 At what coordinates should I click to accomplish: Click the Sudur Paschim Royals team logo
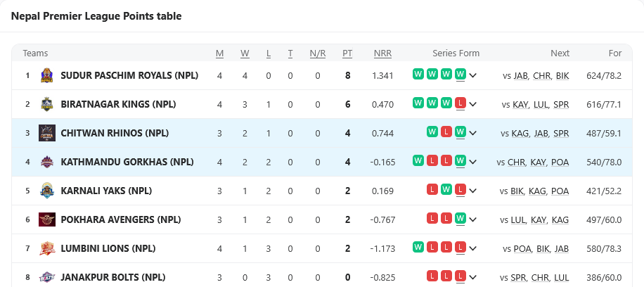point(47,75)
